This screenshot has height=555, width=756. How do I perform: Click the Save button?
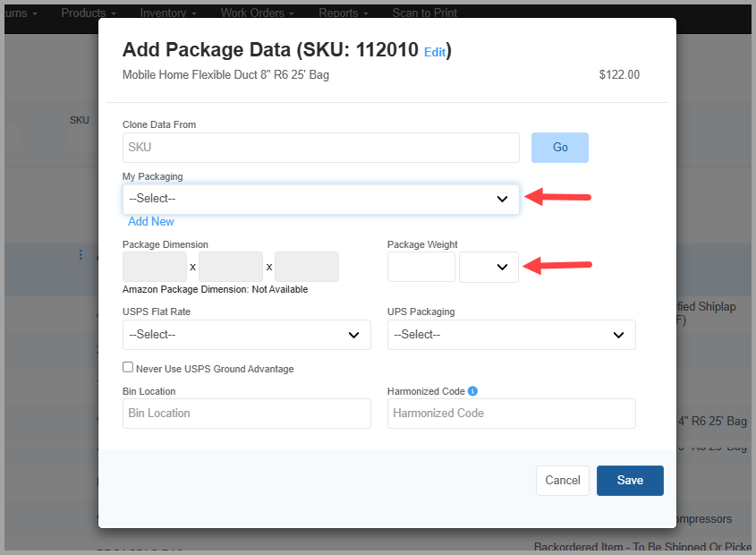(x=630, y=481)
